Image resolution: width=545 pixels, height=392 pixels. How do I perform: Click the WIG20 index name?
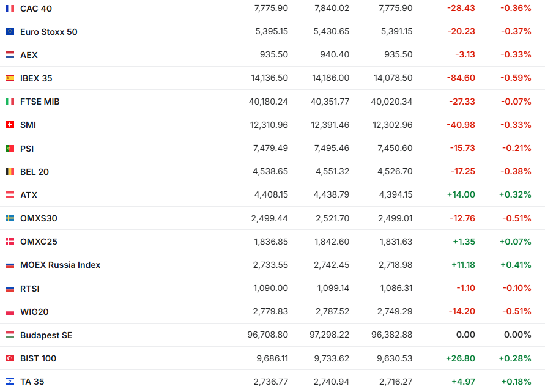coord(34,312)
